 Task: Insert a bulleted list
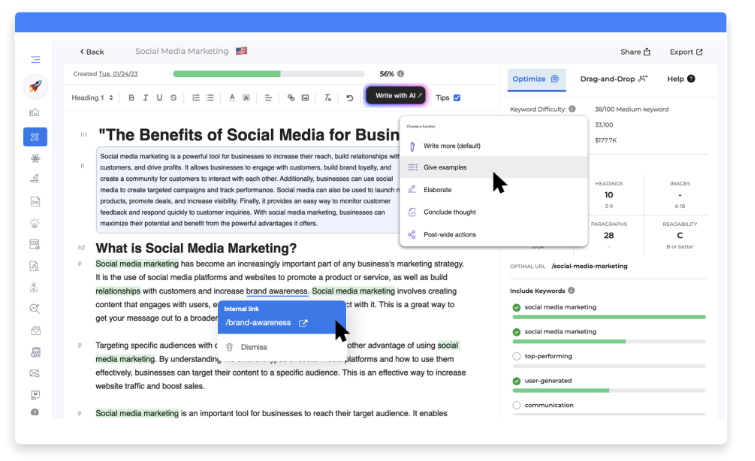tap(210, 98)
